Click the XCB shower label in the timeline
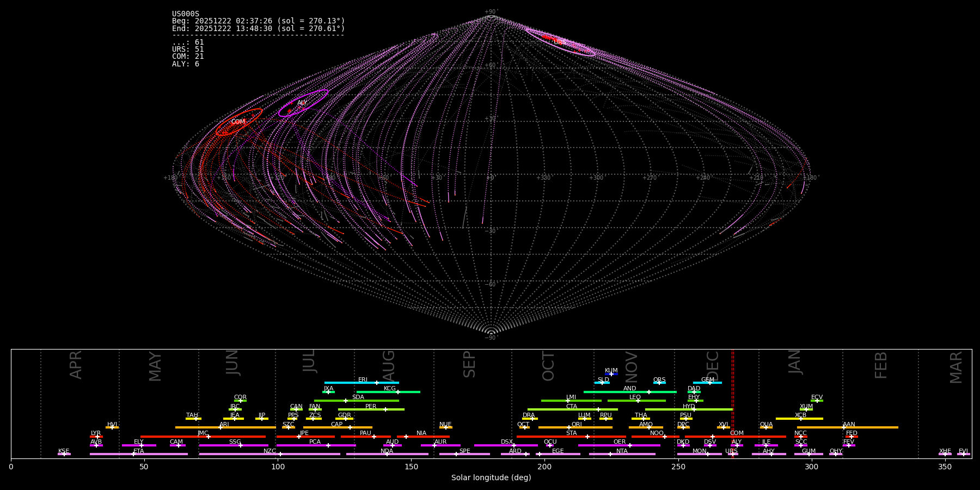Viewport: 980px width, 490px height. click(801, 415)
